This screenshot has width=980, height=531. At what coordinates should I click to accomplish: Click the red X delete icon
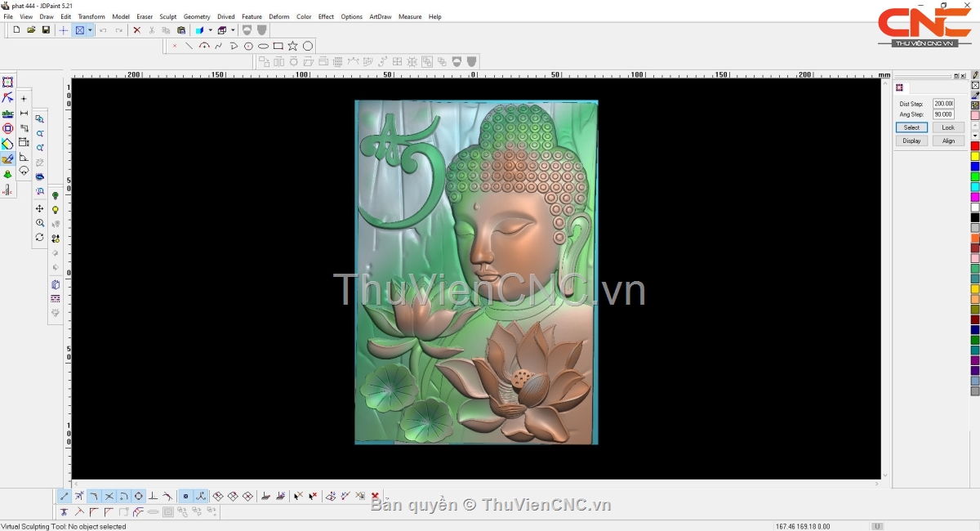point(136,30)
